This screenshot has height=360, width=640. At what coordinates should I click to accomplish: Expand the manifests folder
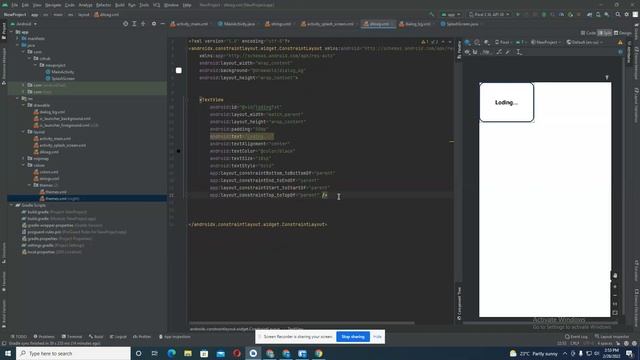pyautogui.click(x=18, y=38)
